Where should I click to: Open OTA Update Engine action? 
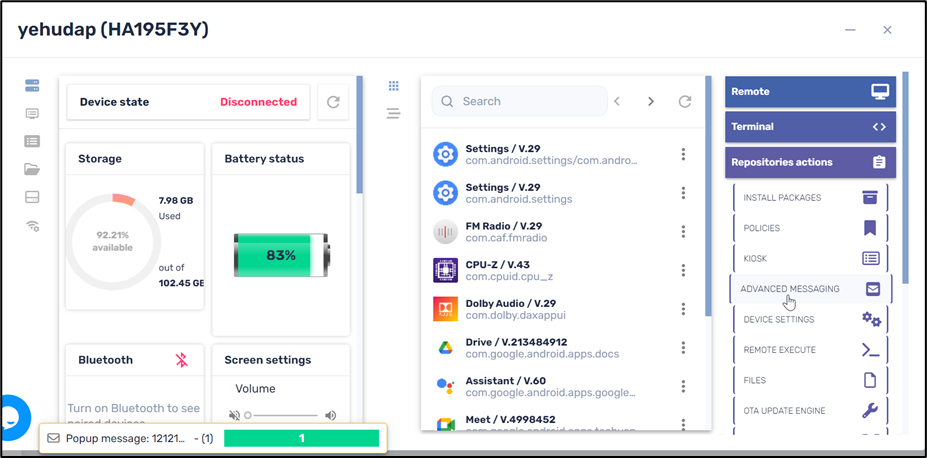(x=811, y=411)
